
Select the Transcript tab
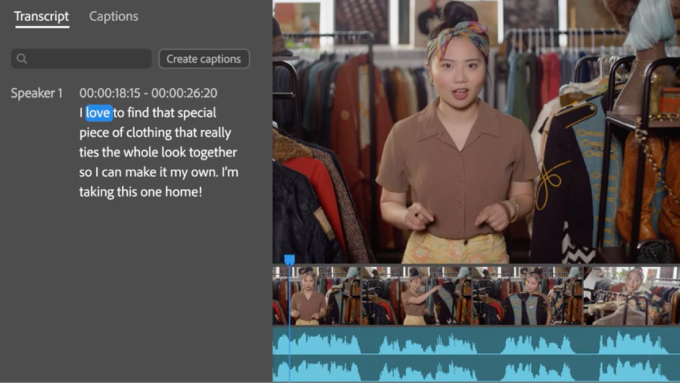pos(42,16)
